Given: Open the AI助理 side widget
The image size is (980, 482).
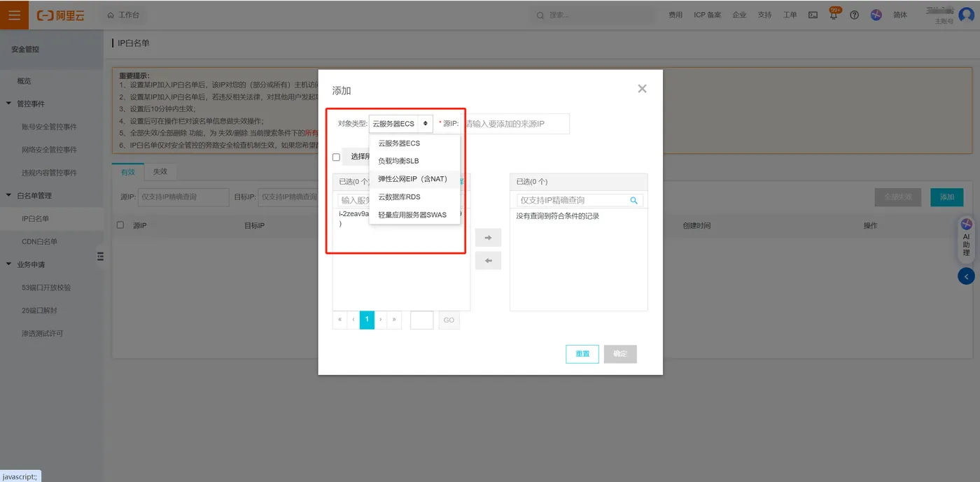Looking at the screenshot, I should click(966, 238).
